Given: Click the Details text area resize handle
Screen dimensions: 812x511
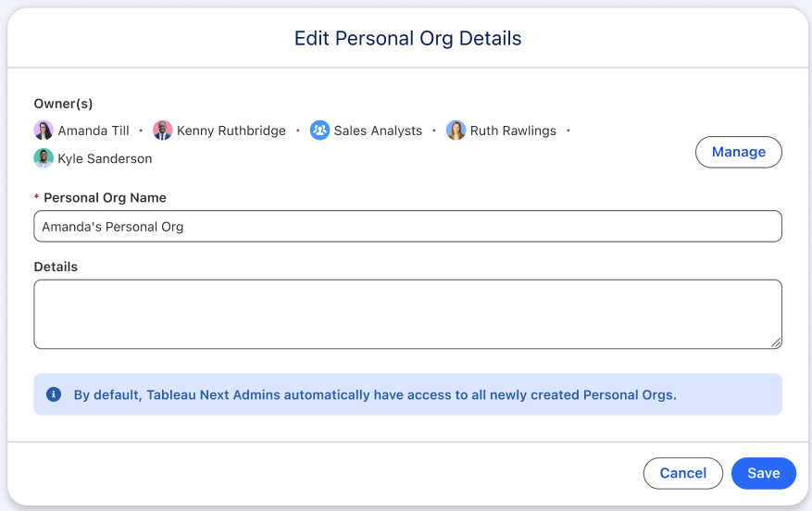Looking at the screenshot, I should pyautogui.click(x=776, y=343).
